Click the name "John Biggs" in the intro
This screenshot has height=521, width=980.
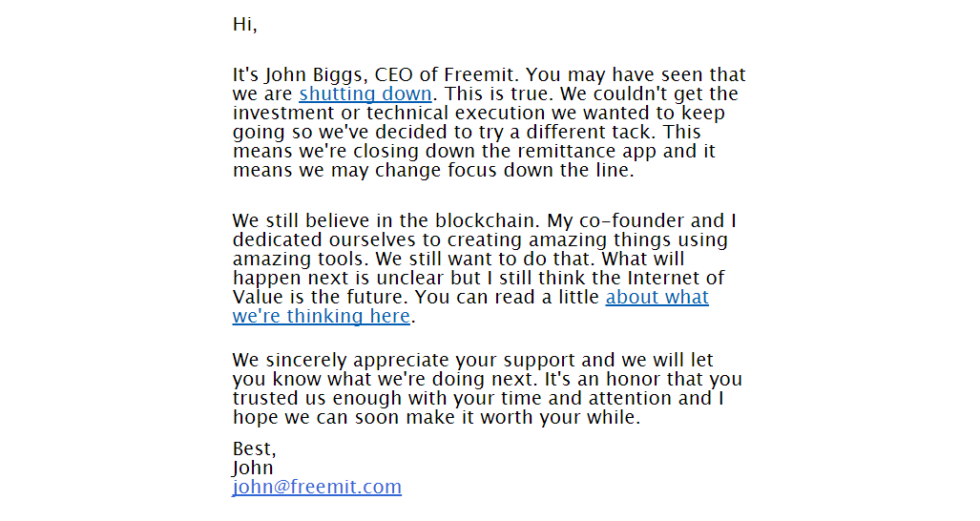pyautogui.click(x=315, y=75)
